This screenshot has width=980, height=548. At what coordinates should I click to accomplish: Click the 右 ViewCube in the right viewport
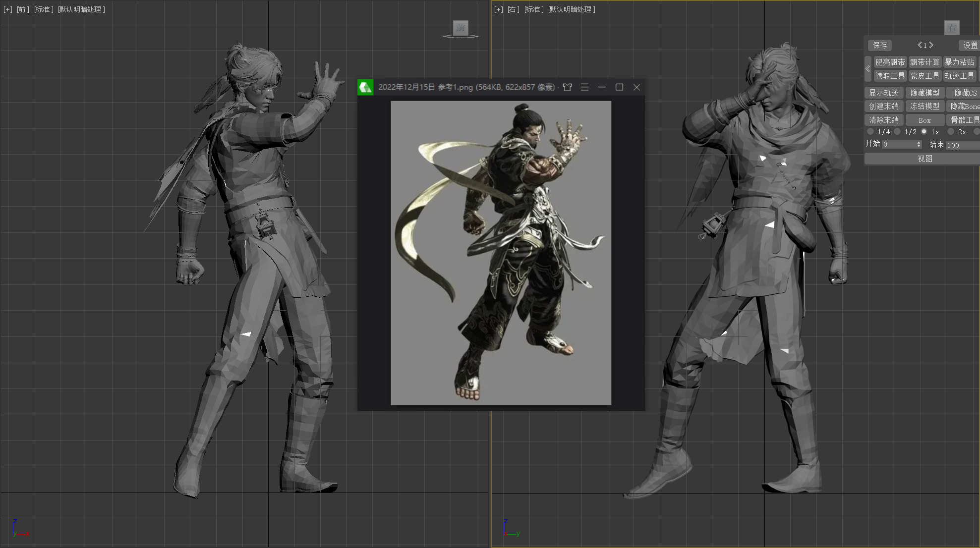click(952, 28)
